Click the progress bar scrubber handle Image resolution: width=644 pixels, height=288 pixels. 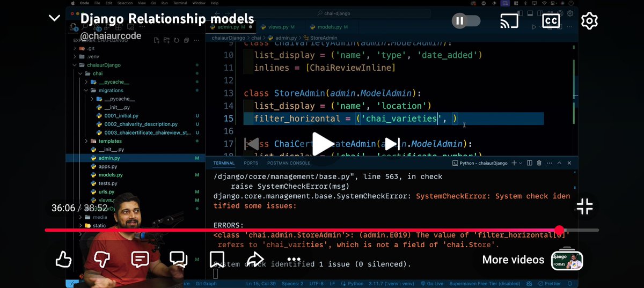[x=559, y=230]
